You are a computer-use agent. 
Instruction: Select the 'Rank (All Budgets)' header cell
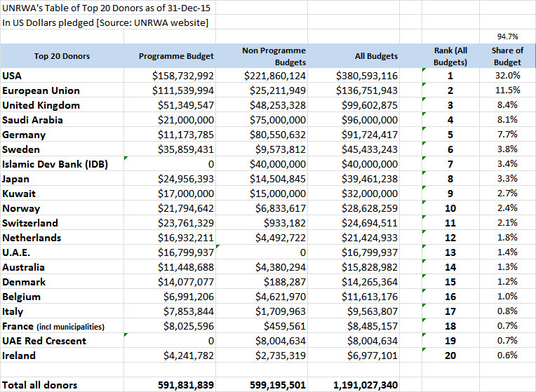coord(450,56)
